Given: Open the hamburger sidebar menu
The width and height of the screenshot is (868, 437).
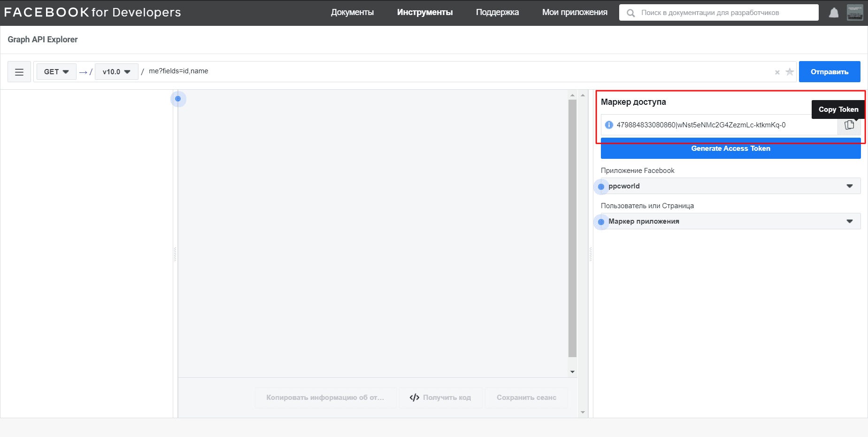Looking at the screenshot, I should coord(19,72).
